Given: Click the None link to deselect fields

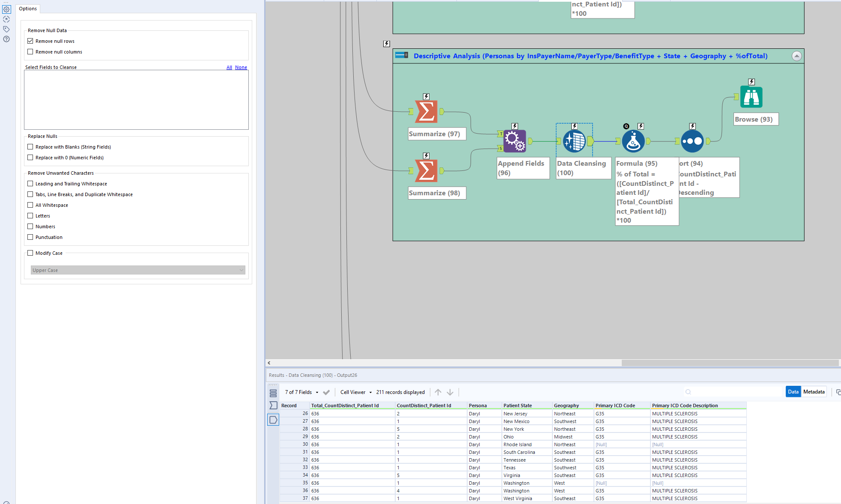Looking at the screenshot, I should 241,67.
